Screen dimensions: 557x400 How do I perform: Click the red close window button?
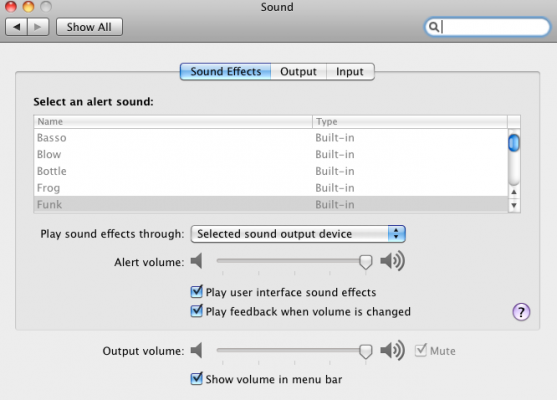(11, 6)
